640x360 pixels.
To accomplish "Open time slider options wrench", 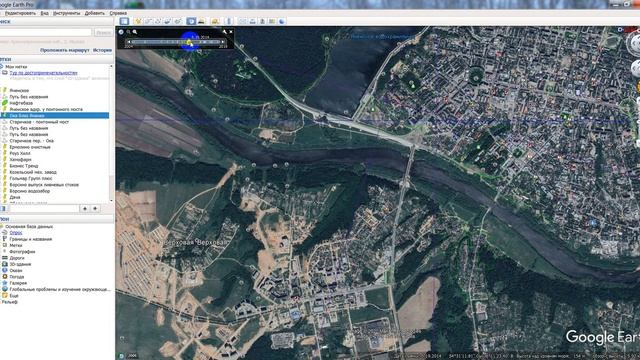I will pyautogui.click(x=225, y=32).
